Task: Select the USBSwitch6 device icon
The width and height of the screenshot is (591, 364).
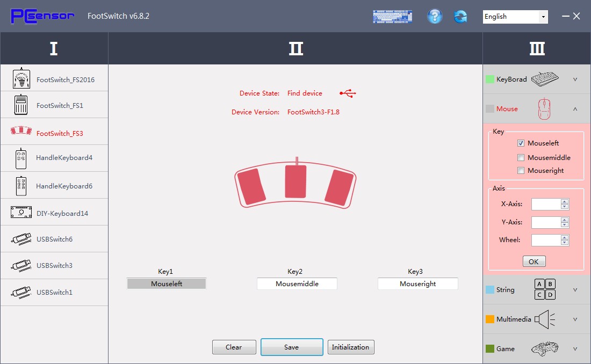Action: pyautogui.click(x=21, y=239)
